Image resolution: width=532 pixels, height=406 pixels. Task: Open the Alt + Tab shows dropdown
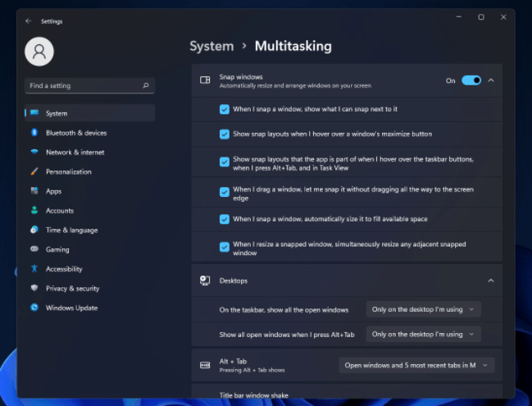(x=416, y=365)
